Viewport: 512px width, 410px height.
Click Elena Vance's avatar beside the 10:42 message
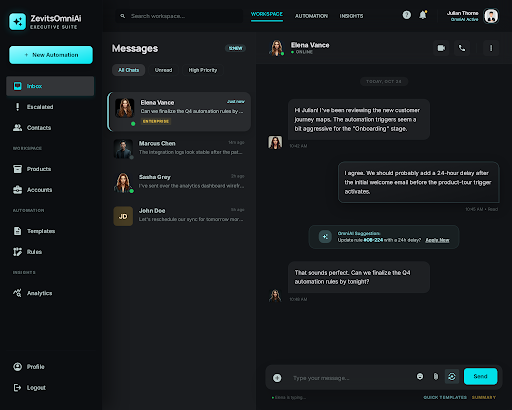275,142
